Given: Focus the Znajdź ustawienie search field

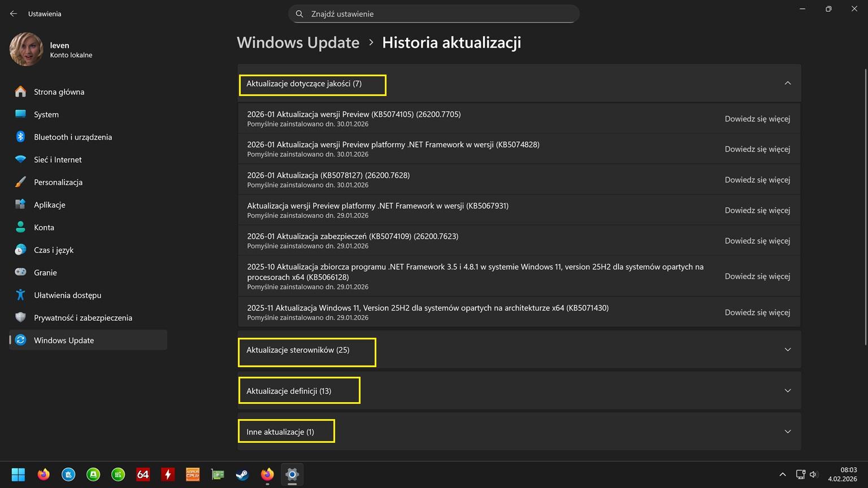Looking at the screenshot, I should coord(433,14).
